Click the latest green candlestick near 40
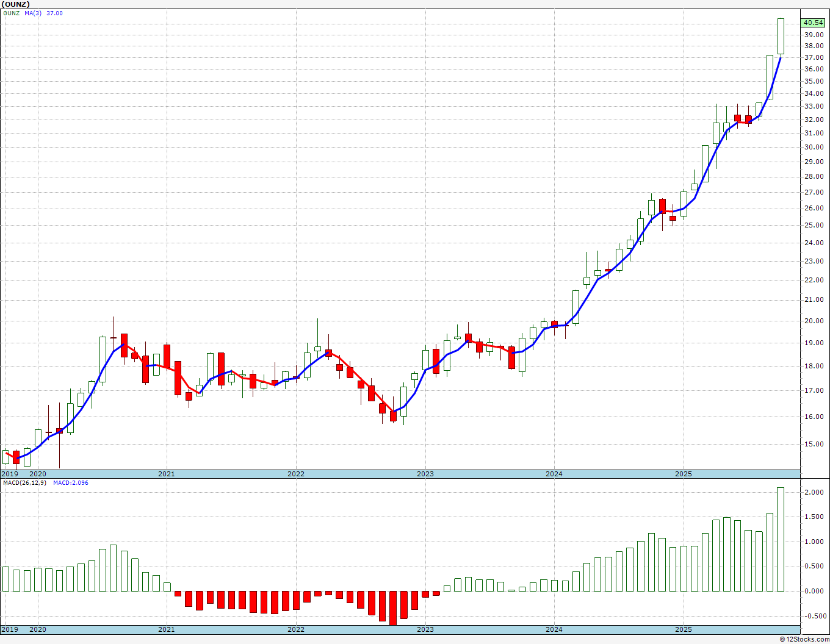The height and width of the screenshot is (644, 830). (x=781, y=36)
